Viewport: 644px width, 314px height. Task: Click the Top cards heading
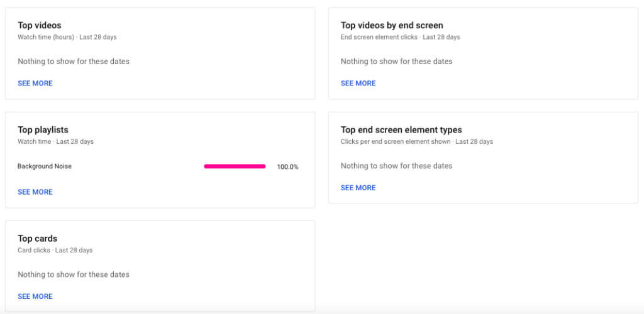(37, 239)
